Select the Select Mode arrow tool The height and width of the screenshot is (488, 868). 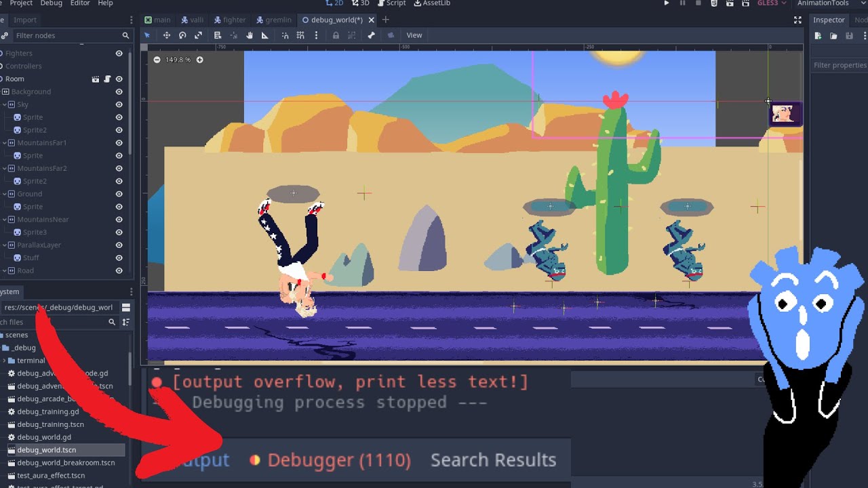coord(147,35)
